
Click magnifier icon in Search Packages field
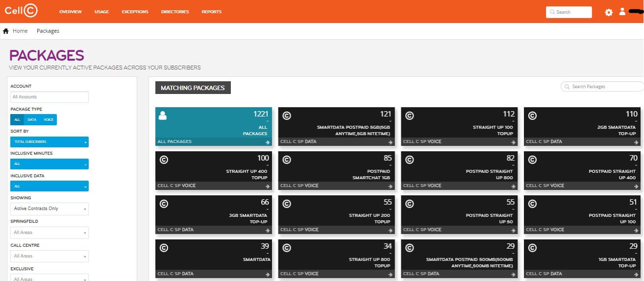568,87
